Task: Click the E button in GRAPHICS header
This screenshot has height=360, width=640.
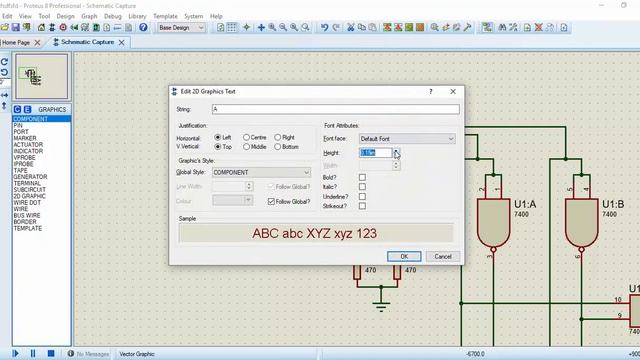Action: coord(27,109)
